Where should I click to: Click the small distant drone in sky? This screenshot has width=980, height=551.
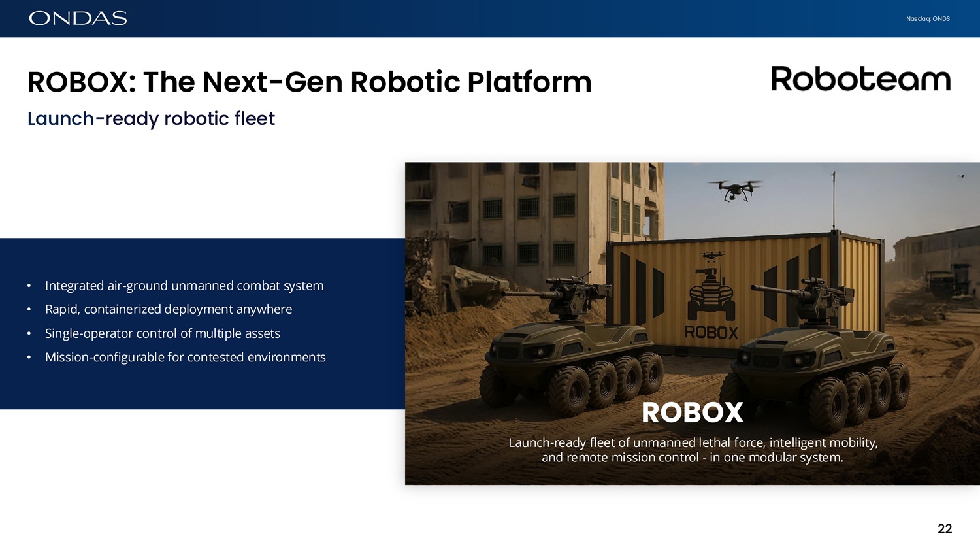[x=961, y=176]
